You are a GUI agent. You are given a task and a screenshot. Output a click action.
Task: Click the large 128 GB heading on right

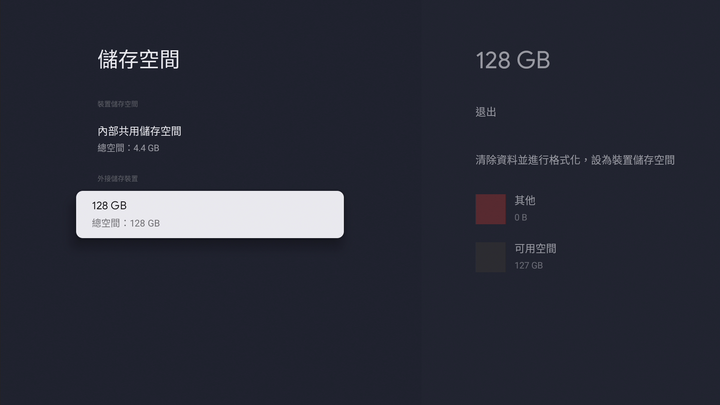point(513,60)
